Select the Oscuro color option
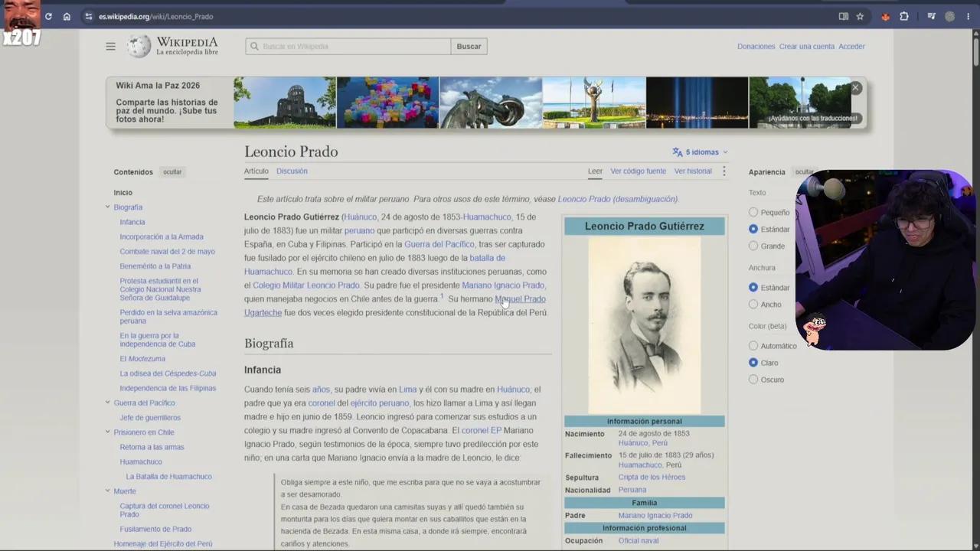 tap(753, 380)
